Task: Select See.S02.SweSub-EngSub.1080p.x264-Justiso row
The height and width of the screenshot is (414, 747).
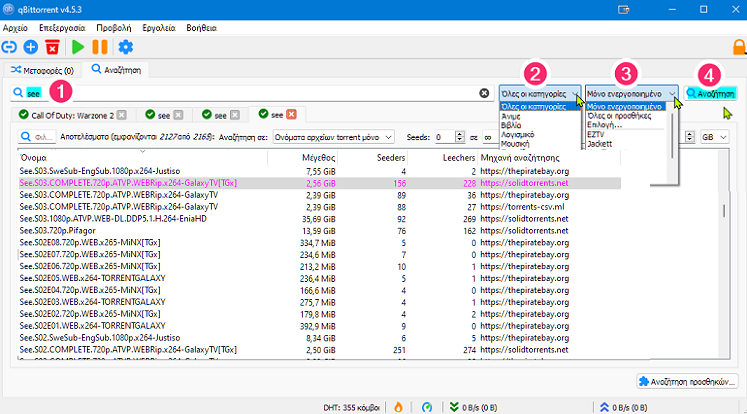Action: point(319,338)
